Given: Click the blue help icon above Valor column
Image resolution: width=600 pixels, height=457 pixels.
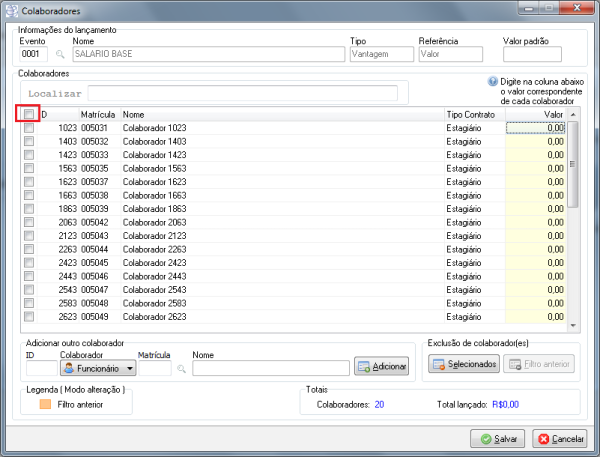Looking at the screenshot, I should tap(492, 83).
